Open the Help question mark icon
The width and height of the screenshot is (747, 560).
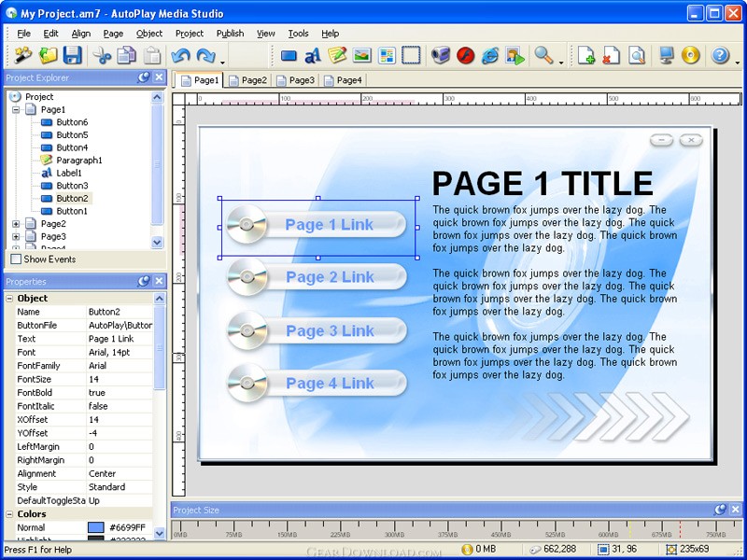pos(720,56)
